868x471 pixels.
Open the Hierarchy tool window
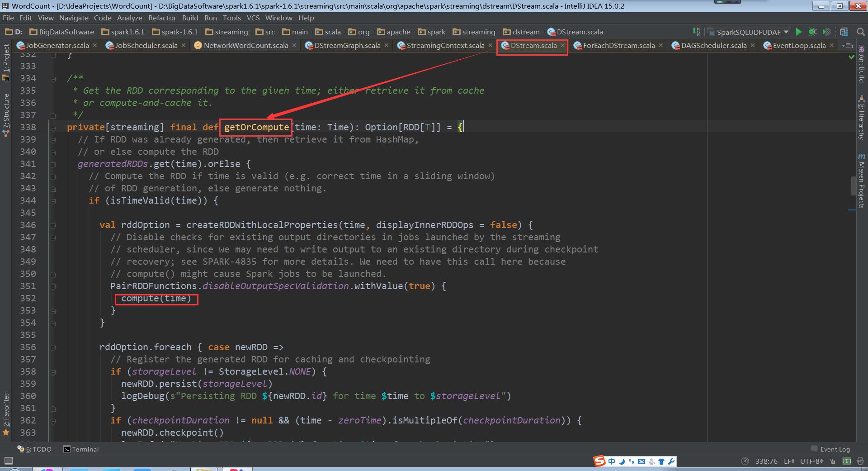point(861,118)
